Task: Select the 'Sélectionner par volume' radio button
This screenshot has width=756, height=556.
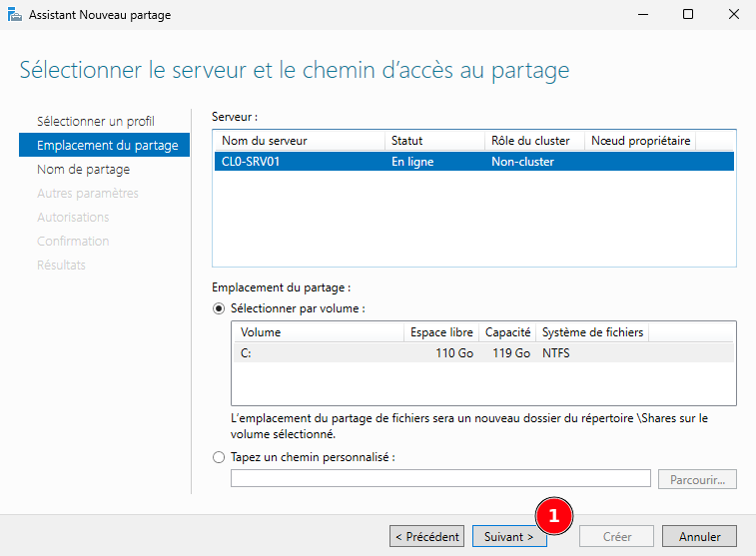Action: pos(219,308)
